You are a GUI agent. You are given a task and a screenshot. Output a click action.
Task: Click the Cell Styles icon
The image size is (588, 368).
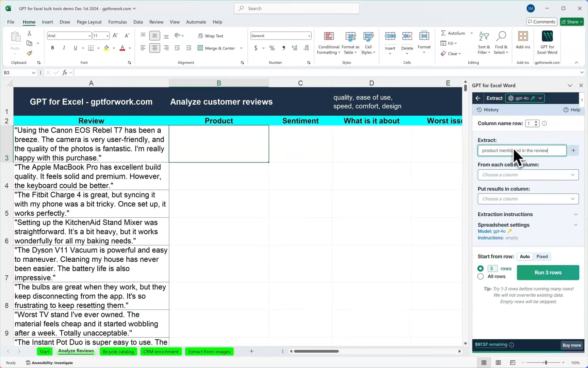click(368, 43)
